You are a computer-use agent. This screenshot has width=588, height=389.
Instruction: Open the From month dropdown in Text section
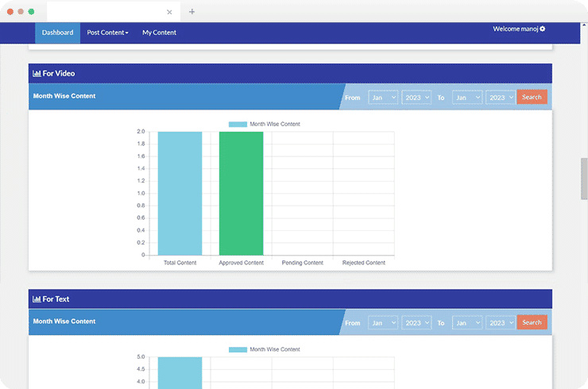383,323
